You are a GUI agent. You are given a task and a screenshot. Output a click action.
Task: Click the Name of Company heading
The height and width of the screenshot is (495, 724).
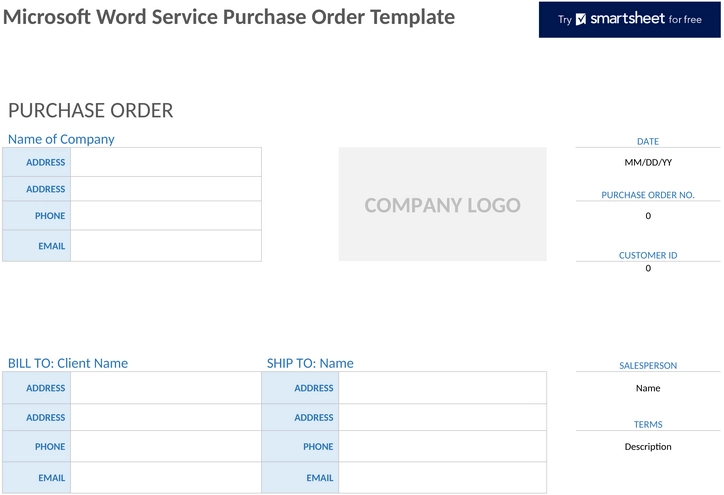point(61,139)
